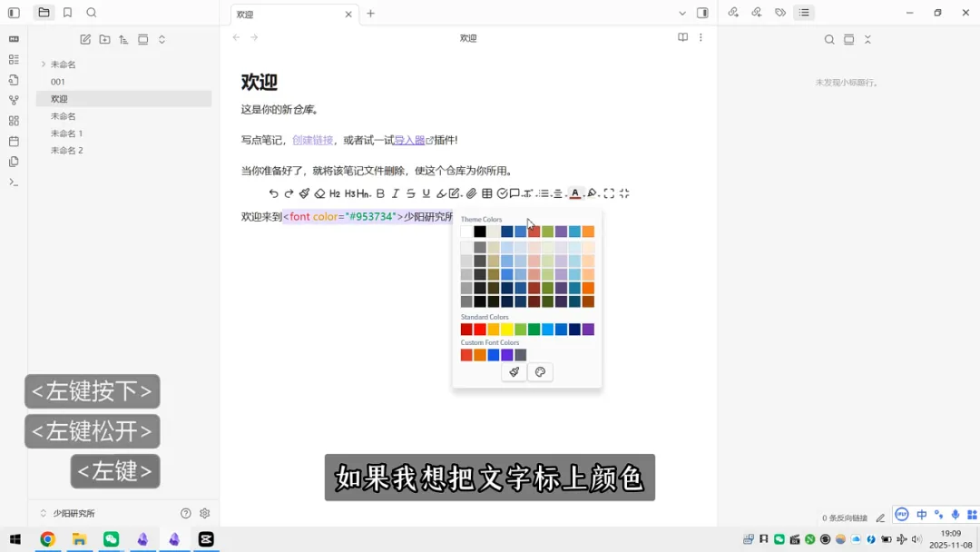Open the sort order dropdown in the explorer
The height and width of the screenshot is (552, 980).
pyautogui.click(x=123, y=39)
